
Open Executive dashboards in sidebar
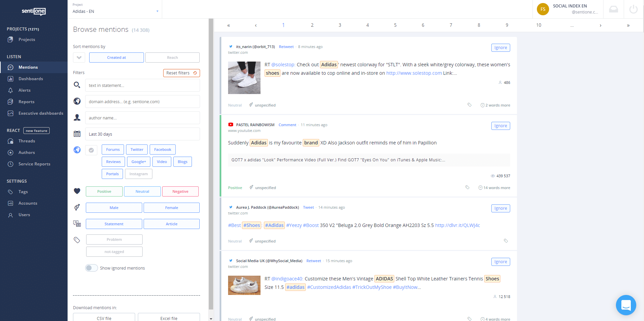click(34, 113)
